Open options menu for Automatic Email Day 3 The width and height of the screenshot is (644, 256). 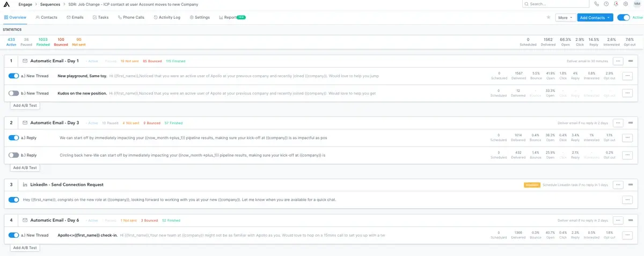(618, 123)
